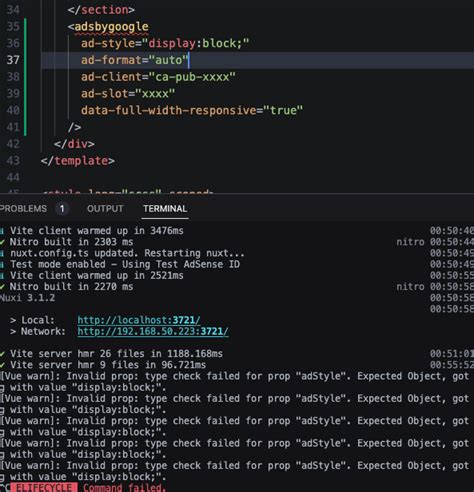Image resolution: width=474 pixels, height=492 pixels.
Task: Click the 'Command failed.' error text
Action: point(124,487)
